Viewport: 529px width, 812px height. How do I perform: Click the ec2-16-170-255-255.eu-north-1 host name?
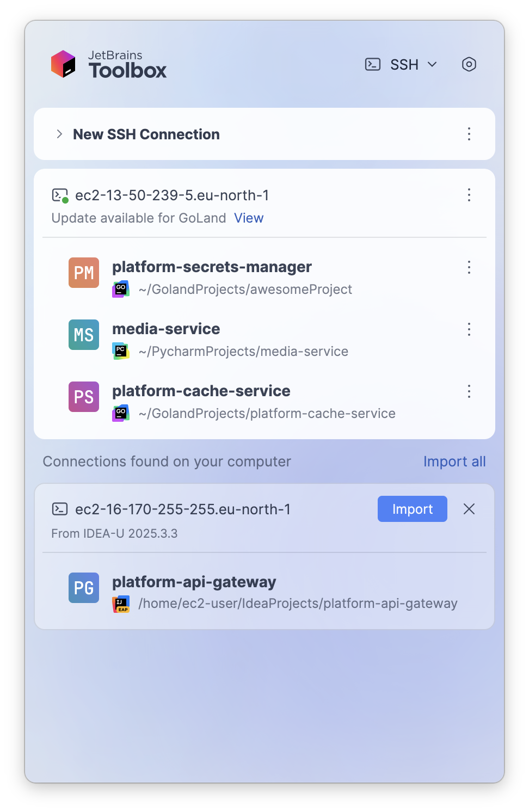[x=183, y=509]
